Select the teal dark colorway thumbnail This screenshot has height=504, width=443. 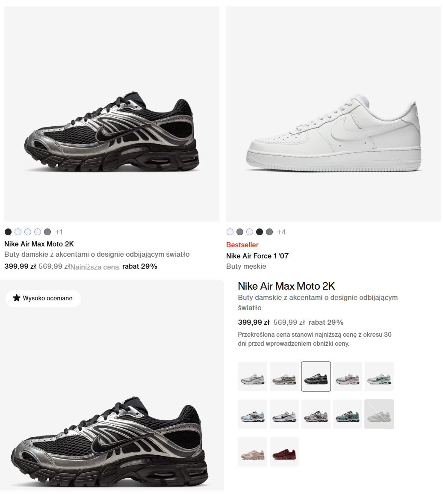(x=348, y=414)
